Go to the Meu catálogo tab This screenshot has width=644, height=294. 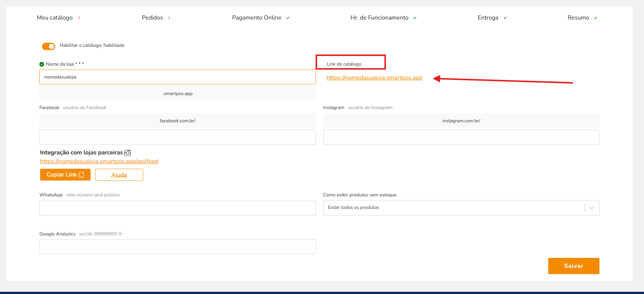click(x=54, y=18)
